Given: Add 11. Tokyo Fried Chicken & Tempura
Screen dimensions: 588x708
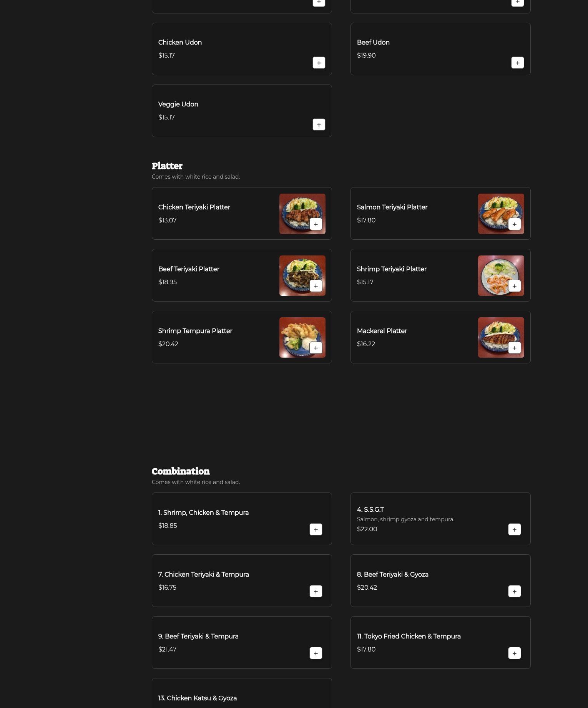Looking at the screenshot, I should pos(515,653).
